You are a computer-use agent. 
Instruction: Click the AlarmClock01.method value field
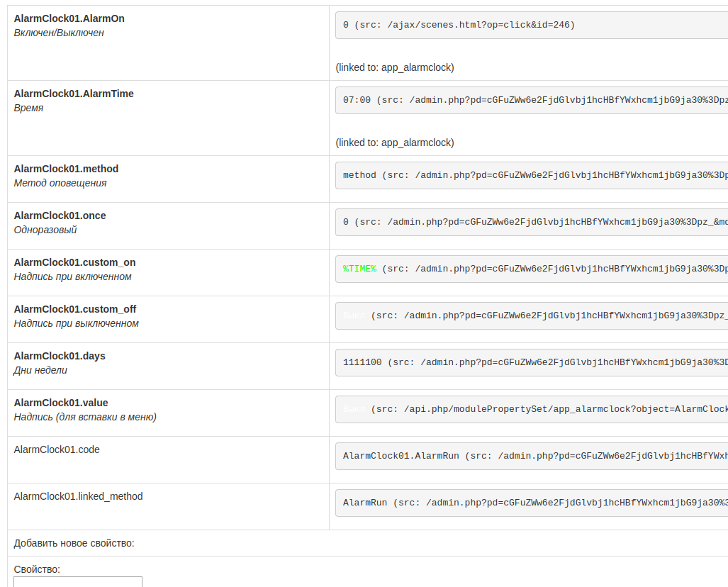tap(532, 175)
